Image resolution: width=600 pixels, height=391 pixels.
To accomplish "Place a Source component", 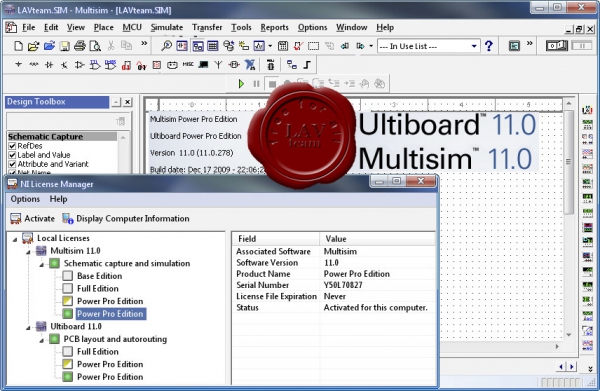I will pos(18,65).
